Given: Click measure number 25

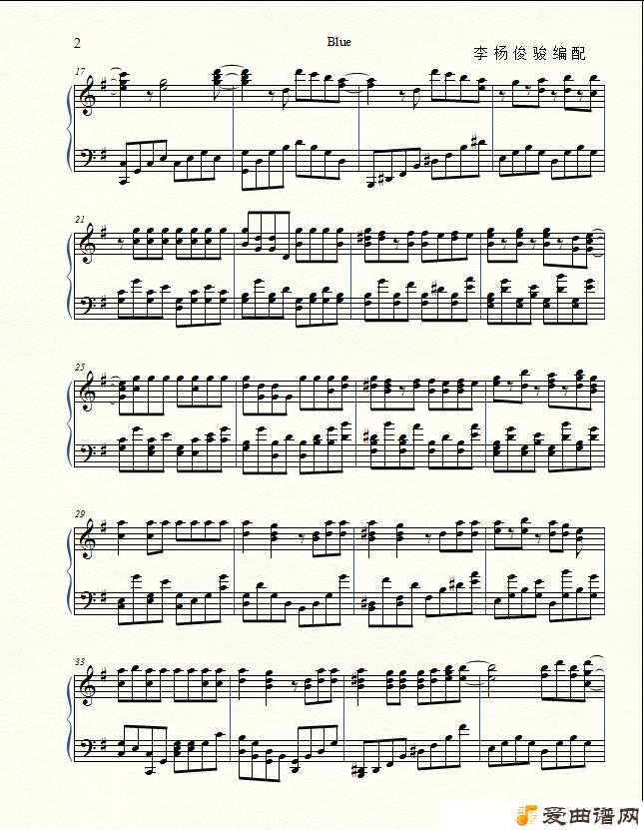Looking at the screenshot, I should pyautogui.click(x=80, y=367).
